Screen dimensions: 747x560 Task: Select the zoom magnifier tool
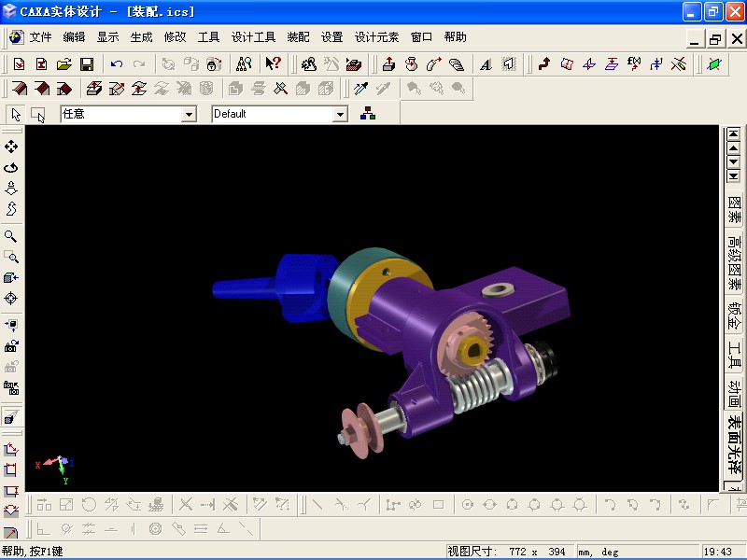[11, 236]
